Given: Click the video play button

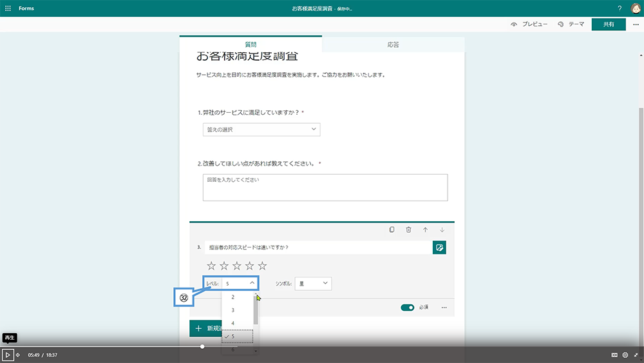Looking at the screenshot, I should tap(8, 355).
